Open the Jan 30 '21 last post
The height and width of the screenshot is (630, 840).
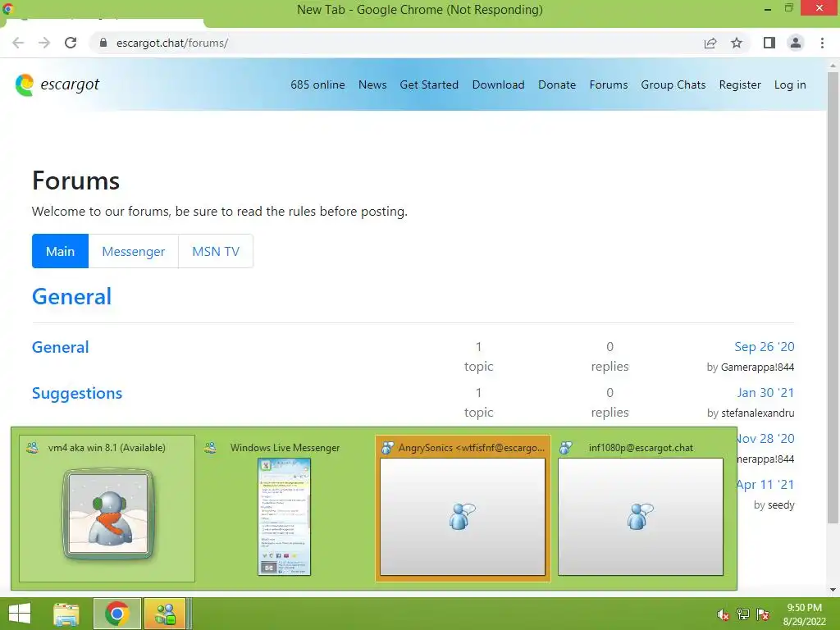click(765, 393)
